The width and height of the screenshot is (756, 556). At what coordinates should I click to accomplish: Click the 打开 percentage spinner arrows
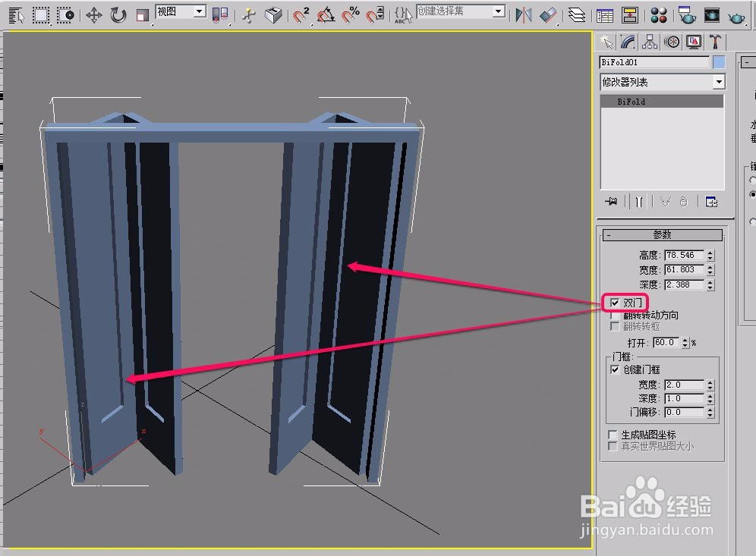685,343
